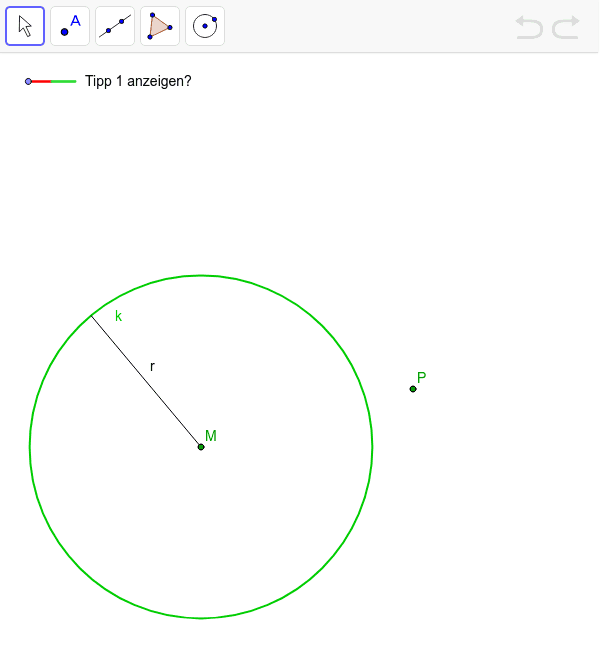Select point P outside the circle
600x650 pixels.
tap(413, 389)
